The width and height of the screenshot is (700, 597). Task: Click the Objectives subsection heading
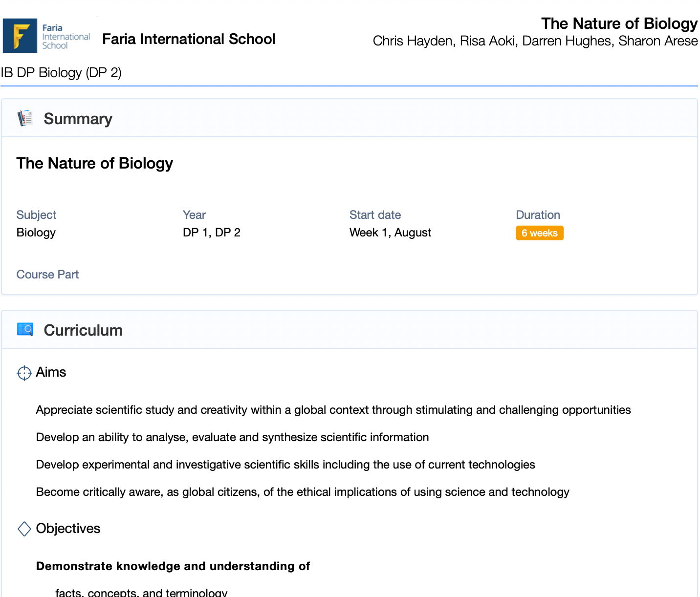click(68, 529)
